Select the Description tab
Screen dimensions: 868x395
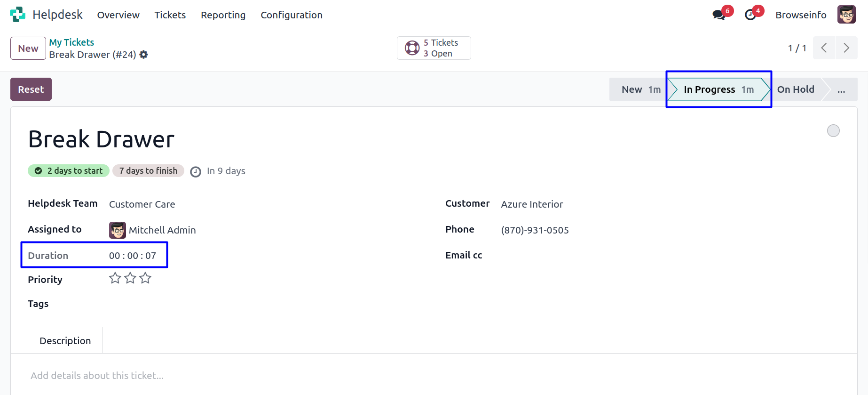(x=65, y=340)
